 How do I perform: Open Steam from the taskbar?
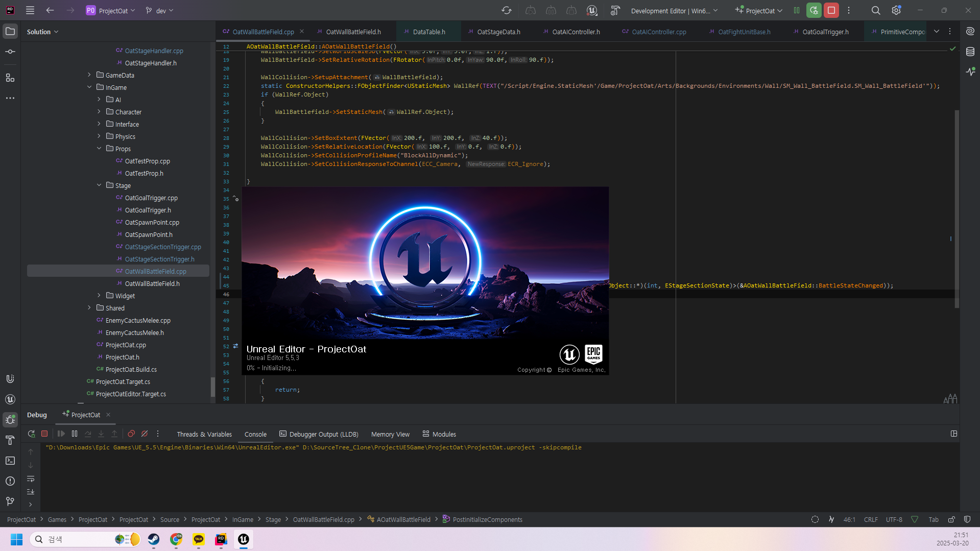point(154,539)
